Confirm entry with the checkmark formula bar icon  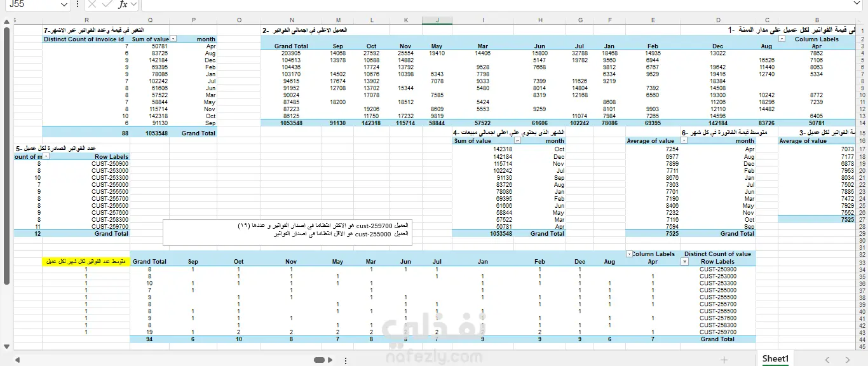tap(108, 4)
